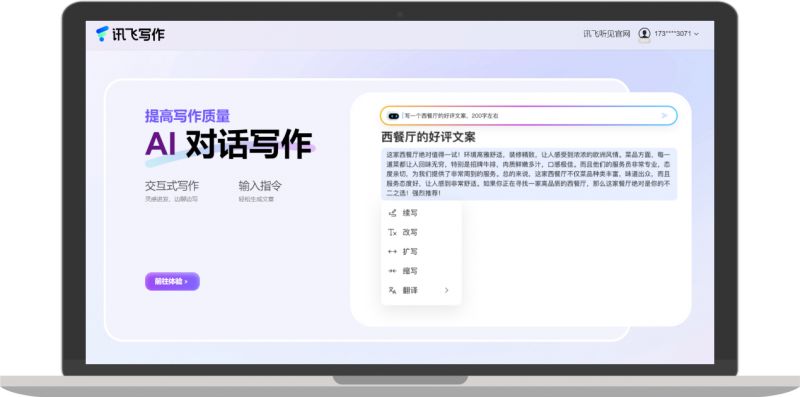800x397 pixels.
Task: Click the highlighted review paragraph text
Action: pyautogui.click(x=529, y=174)
